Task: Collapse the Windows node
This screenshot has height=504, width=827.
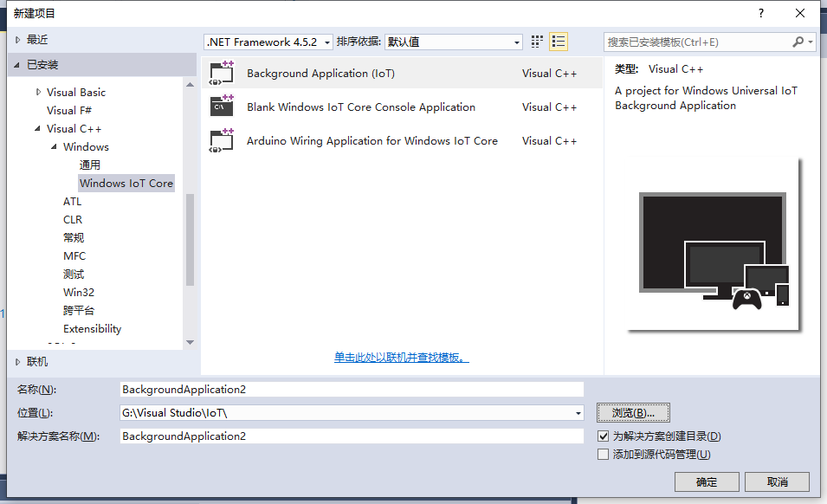Action: click(54, 146)
